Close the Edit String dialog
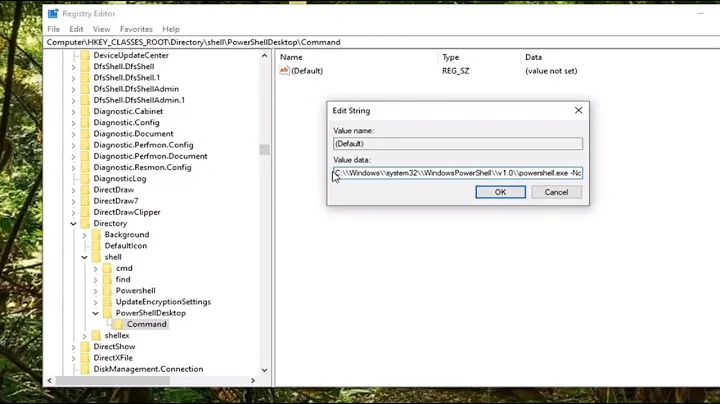The width and height of the screenshot is (720, 404). [578, 110]
